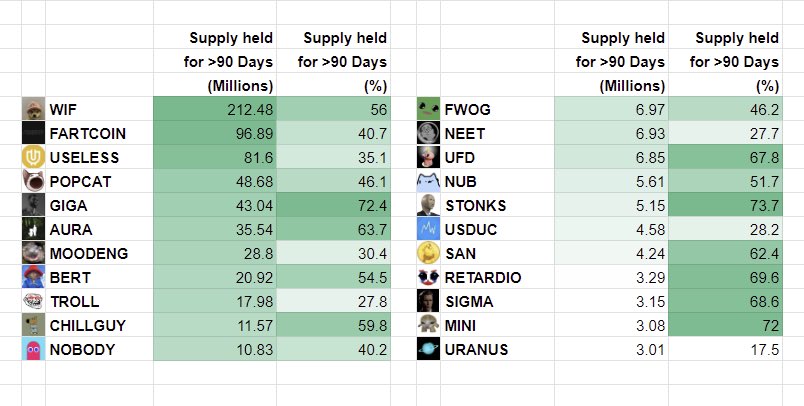This screenshot has width=804, height=406.
Task: Click the NUB cat icon
Action: [x=429, y=181]
